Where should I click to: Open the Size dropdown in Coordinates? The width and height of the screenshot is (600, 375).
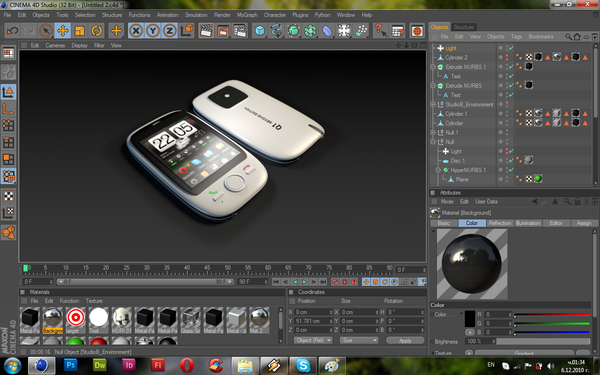359,340
